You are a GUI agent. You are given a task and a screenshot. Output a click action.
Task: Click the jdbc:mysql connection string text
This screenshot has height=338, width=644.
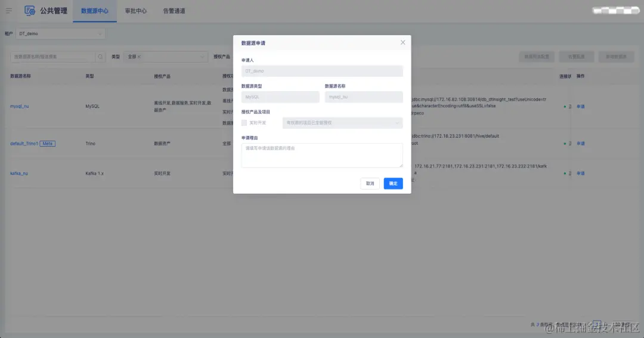[x=479, y=103]
